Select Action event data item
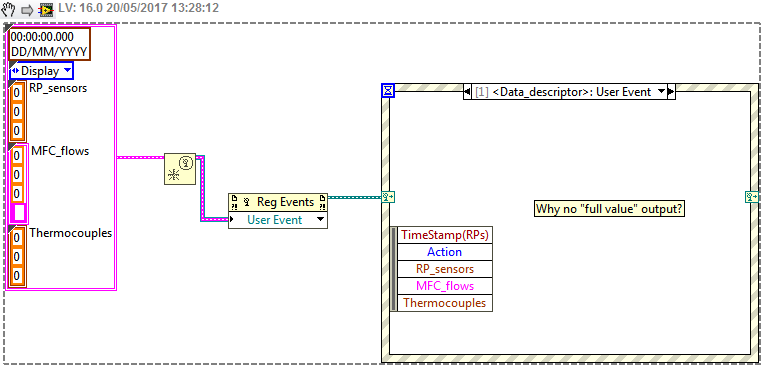The width and height of the screenshot is (764, 368). pos(445,252)
